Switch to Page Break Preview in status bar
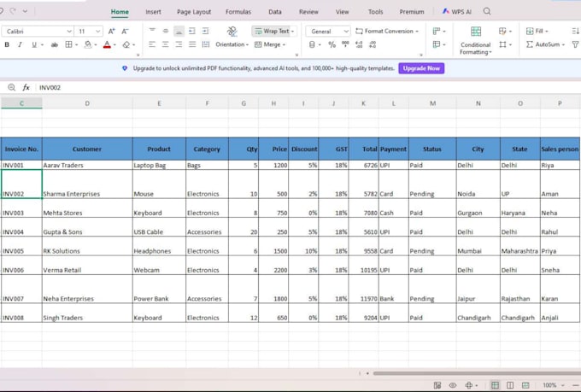581x392 pixels. click(x=525, y=385)
